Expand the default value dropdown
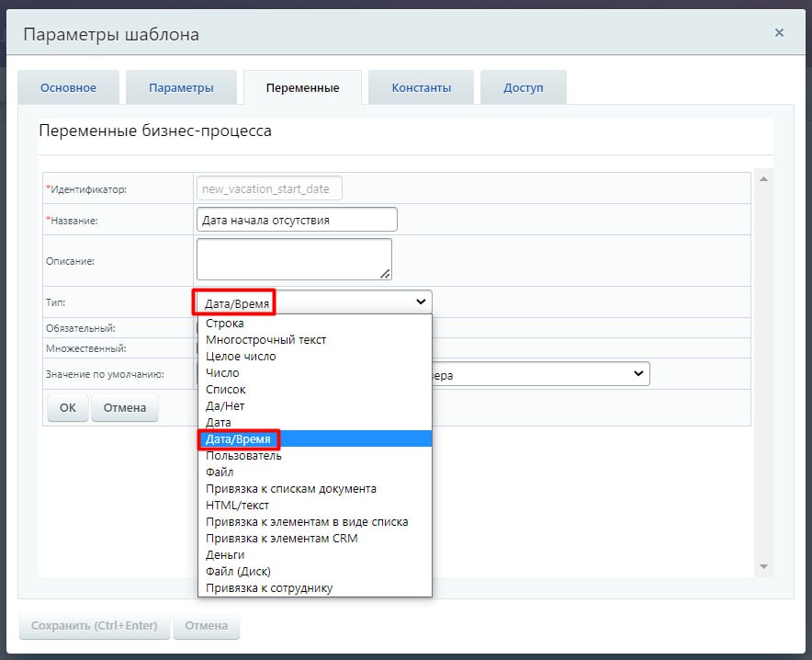This screenshot has width=812, height=660. coord(638,374)
